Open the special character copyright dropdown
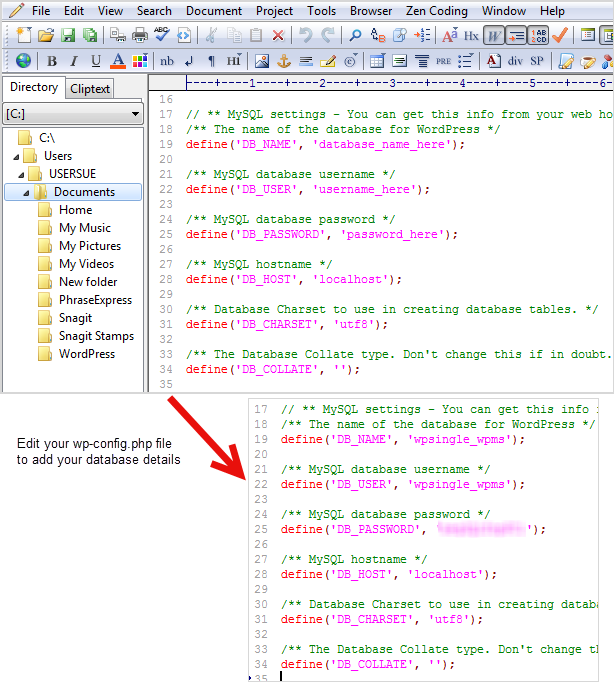The image size is (614, 686). tap(350, 61)
